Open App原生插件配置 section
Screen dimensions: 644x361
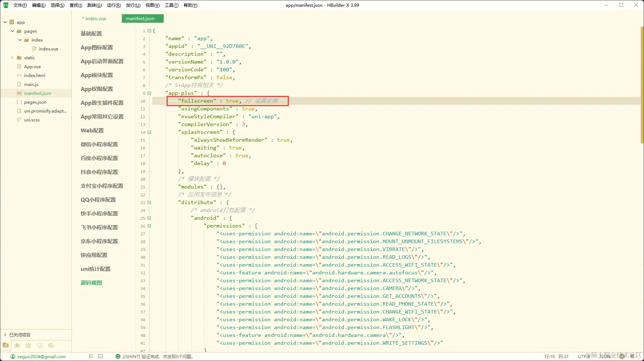102,103
